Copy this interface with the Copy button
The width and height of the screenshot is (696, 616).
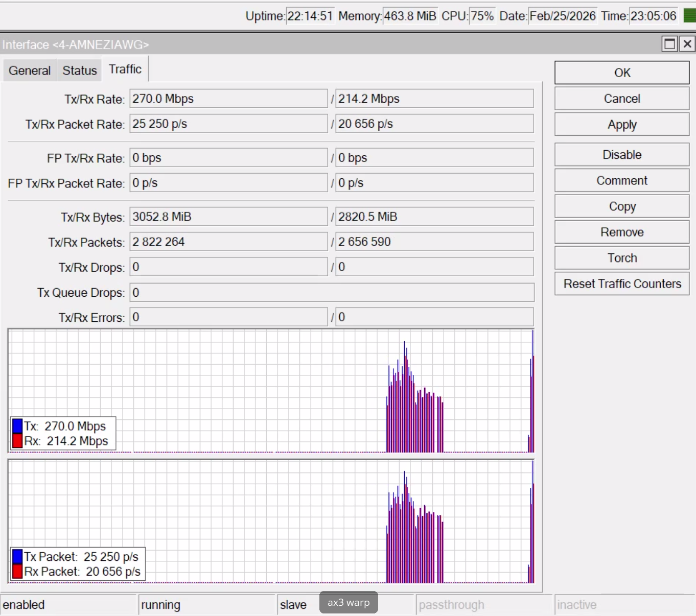(621, 206)
